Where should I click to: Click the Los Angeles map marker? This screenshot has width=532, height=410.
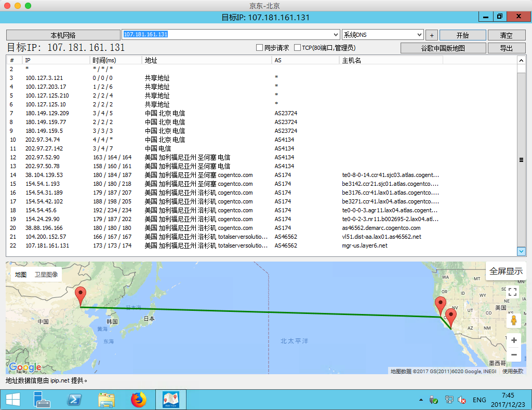pos(450,317)
